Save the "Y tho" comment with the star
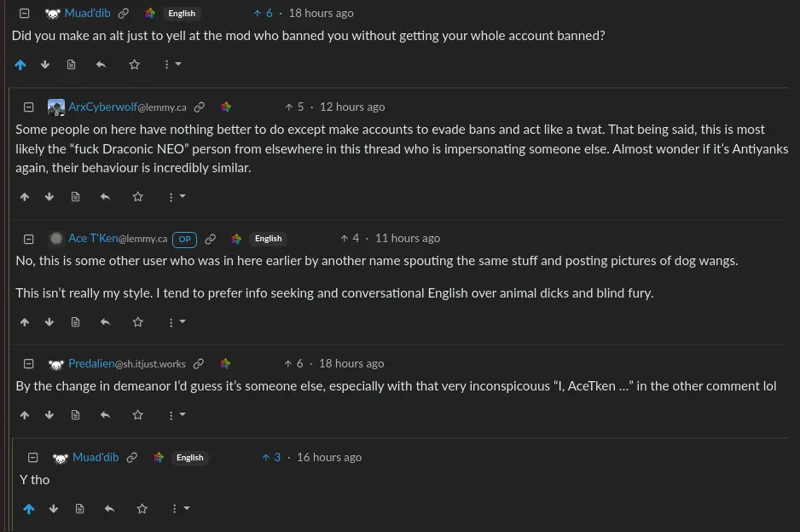 [142, 509]
